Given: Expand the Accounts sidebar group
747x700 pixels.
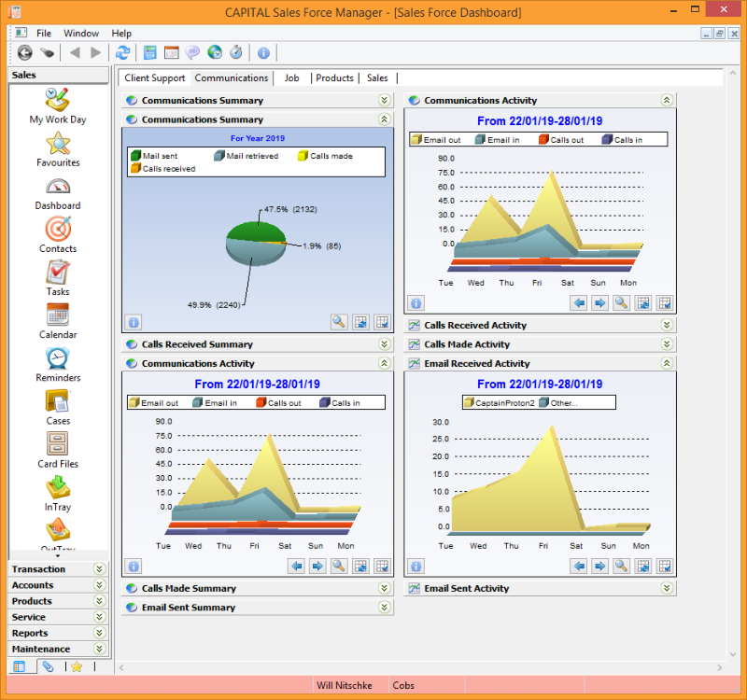Looking at the screenshot, I should click(99, 585).
